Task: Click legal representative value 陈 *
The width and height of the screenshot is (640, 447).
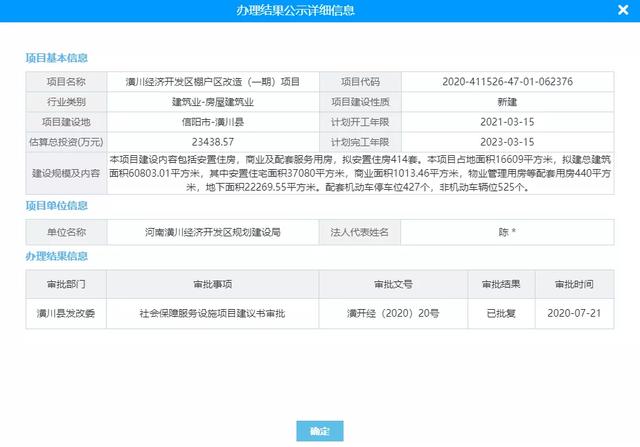Action: pyautogui.click(x=507, y=232)
